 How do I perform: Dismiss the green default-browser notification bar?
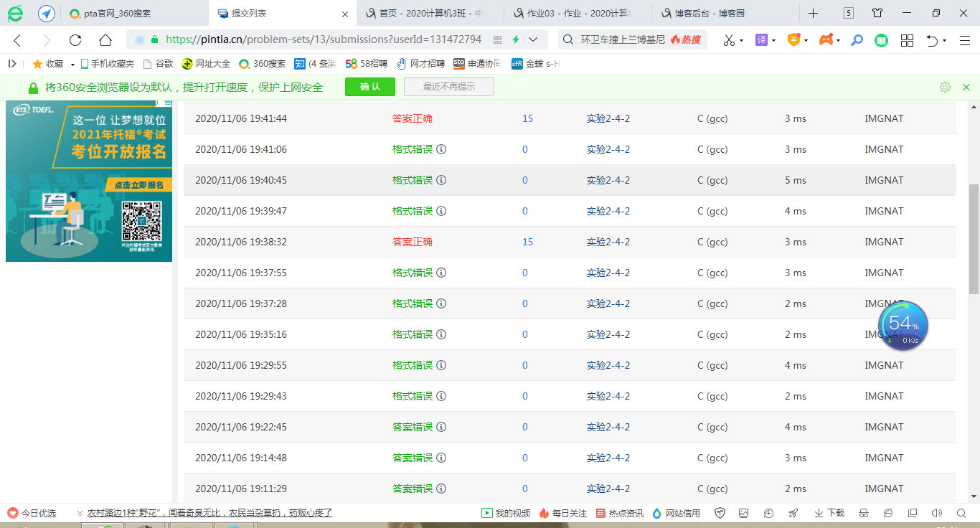coord(966,88)
